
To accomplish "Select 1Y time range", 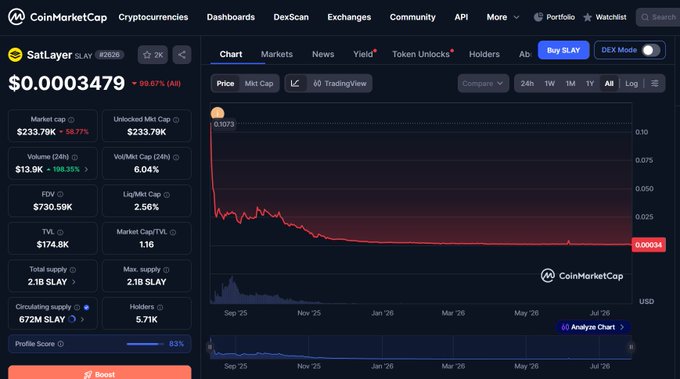I will click(590, 83).
